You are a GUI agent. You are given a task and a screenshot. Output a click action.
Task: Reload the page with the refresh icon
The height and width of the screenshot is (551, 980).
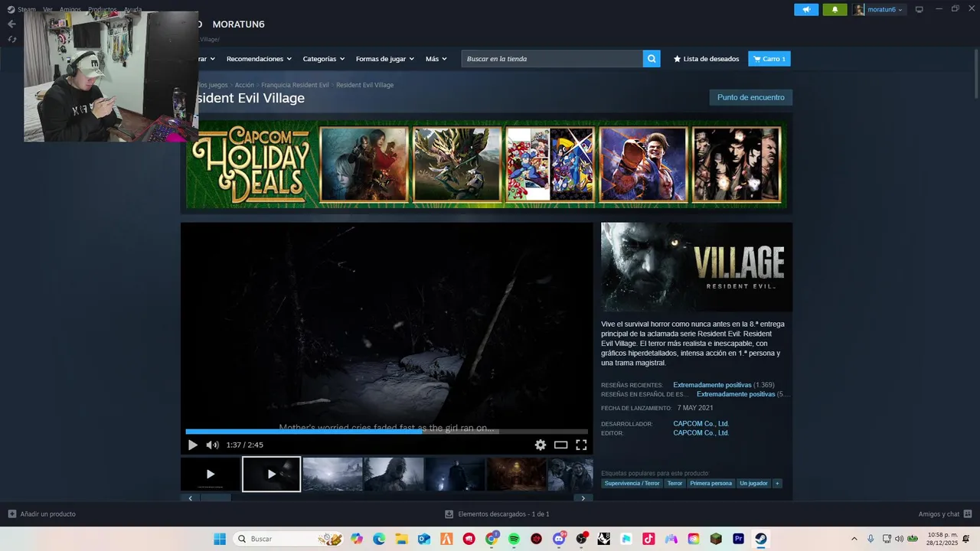tap(11, 39)
